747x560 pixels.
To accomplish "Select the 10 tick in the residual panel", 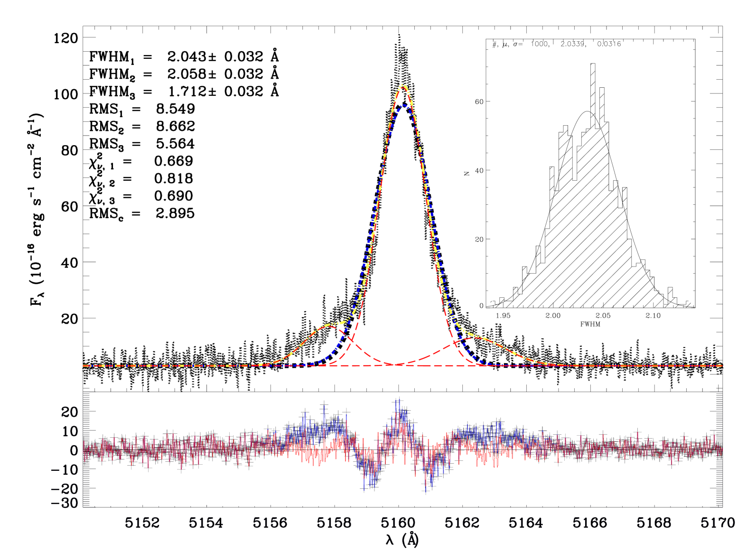I will pos(69,431).
